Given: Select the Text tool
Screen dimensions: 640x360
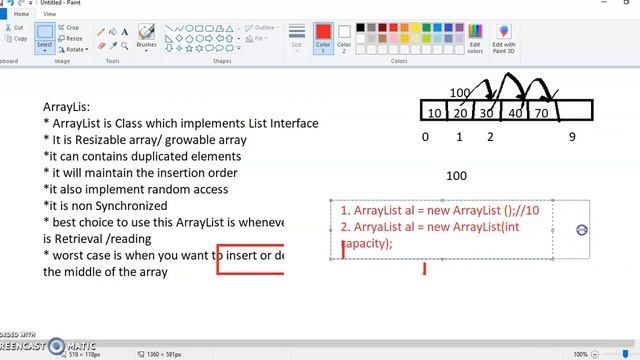Looking at the screenshot, I should tap(125, 31).
